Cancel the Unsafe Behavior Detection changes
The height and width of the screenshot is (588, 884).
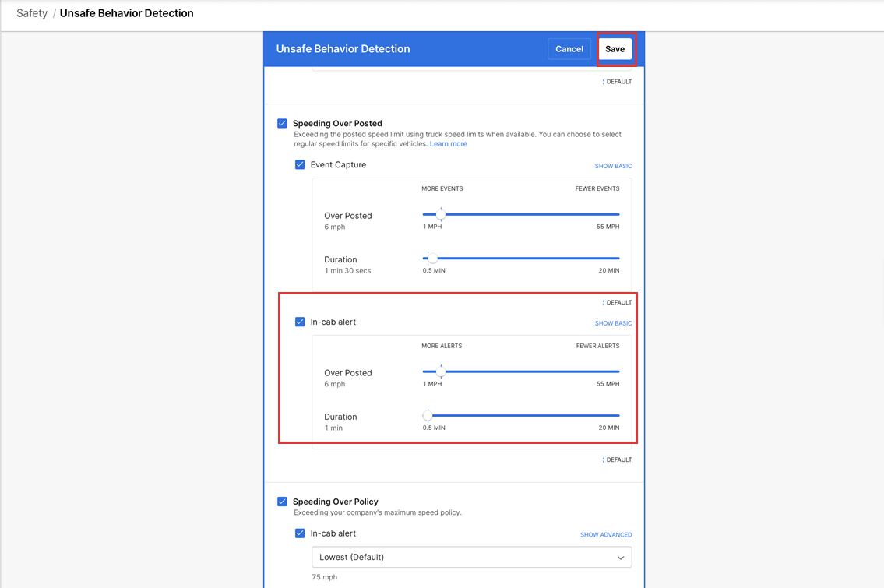[569, 49]
